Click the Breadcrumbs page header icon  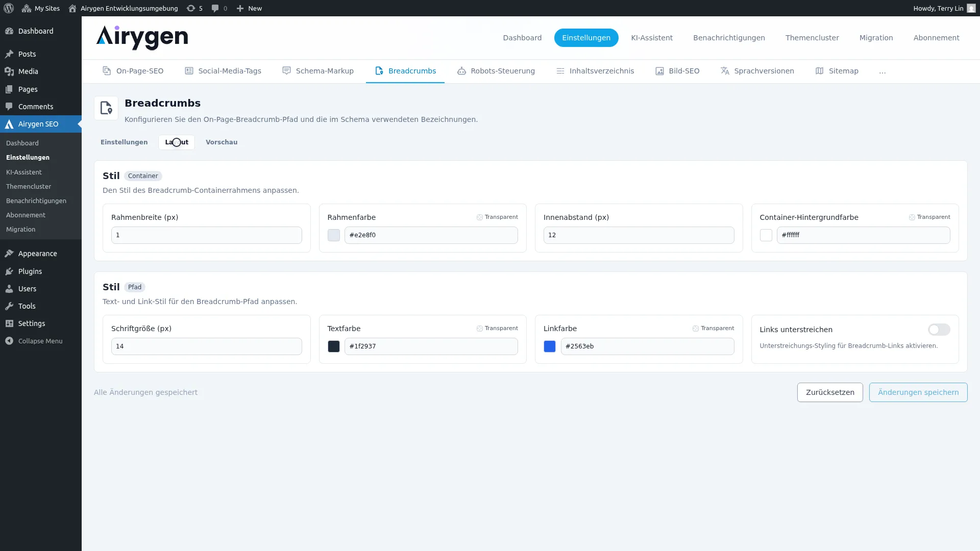tap(106, 108)
